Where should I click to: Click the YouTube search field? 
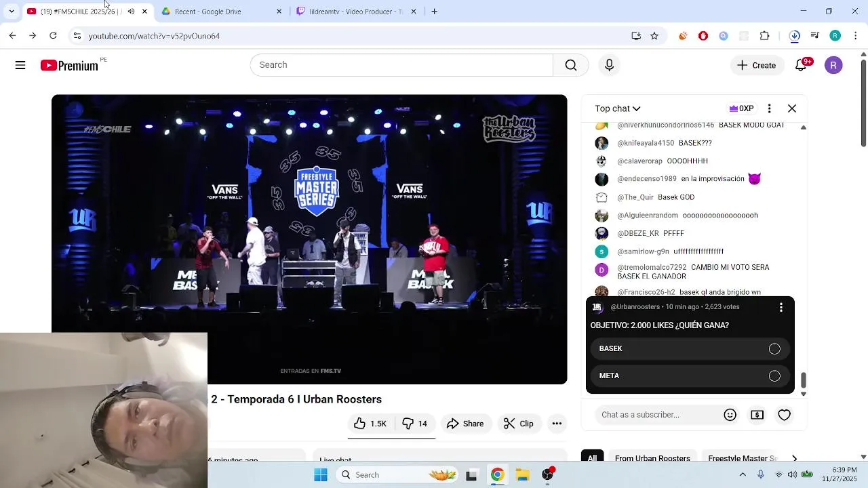(401, 65)
